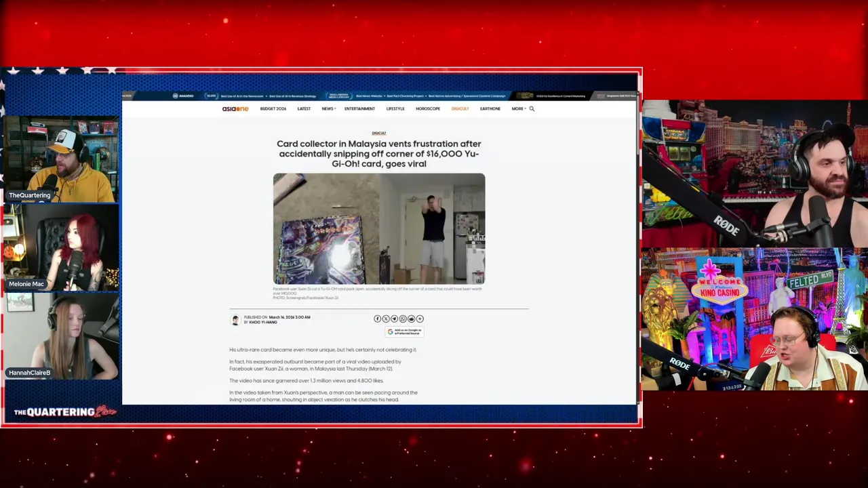868x488 pixels.
Task: Expand the MORE dropdown menu
Action: pos(519,108)
